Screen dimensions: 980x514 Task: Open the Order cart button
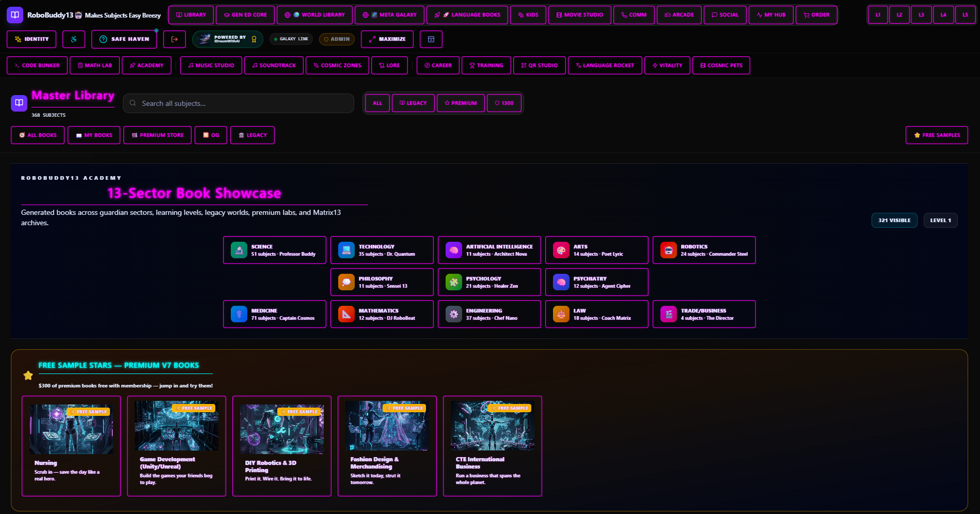(816, 15)
